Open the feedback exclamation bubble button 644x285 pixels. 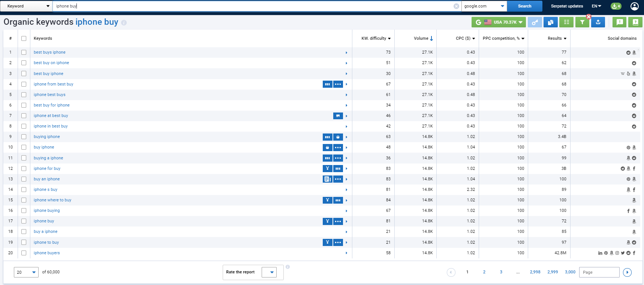(x=620, y=22)
